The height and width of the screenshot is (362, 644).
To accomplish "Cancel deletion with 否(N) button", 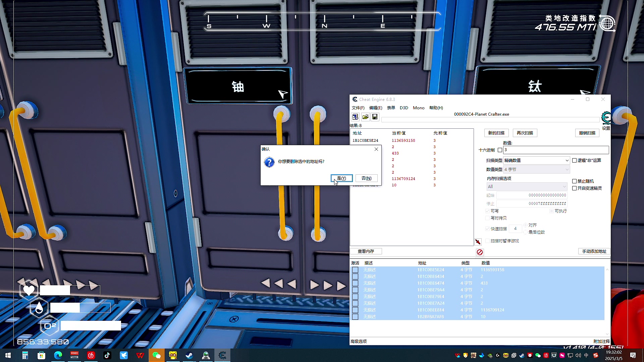I will coord(366,178).
